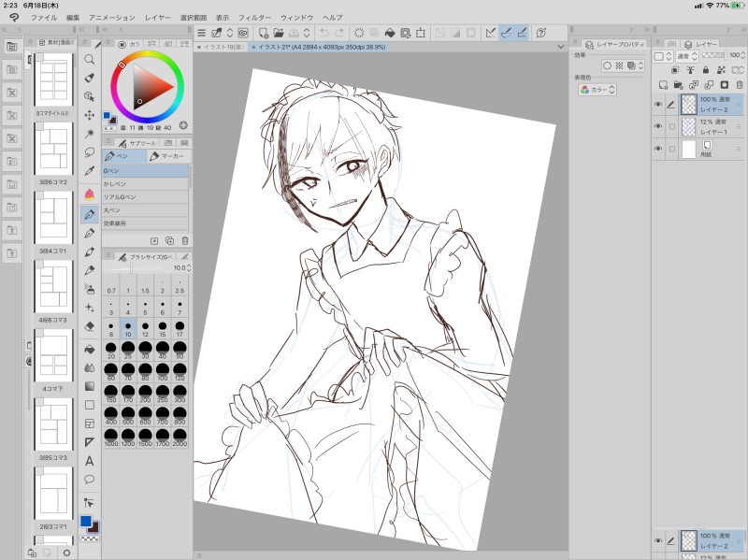Click the Scale/Rotate transform icon
The image size is (748, 560).
[420, 33]
